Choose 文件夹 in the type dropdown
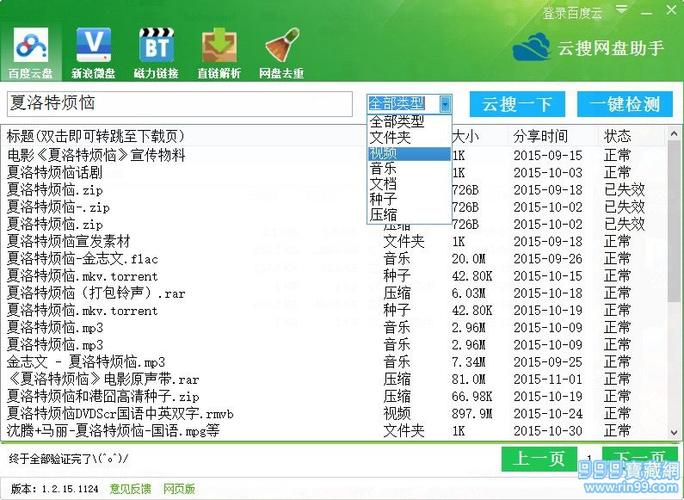684x500 pixels. click(x=409, y=137)
